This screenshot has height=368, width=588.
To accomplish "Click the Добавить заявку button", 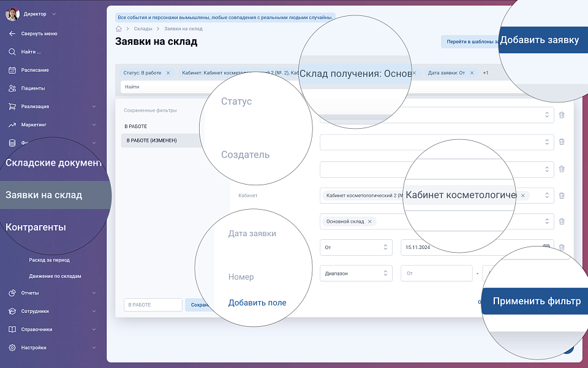I will 539,40.
